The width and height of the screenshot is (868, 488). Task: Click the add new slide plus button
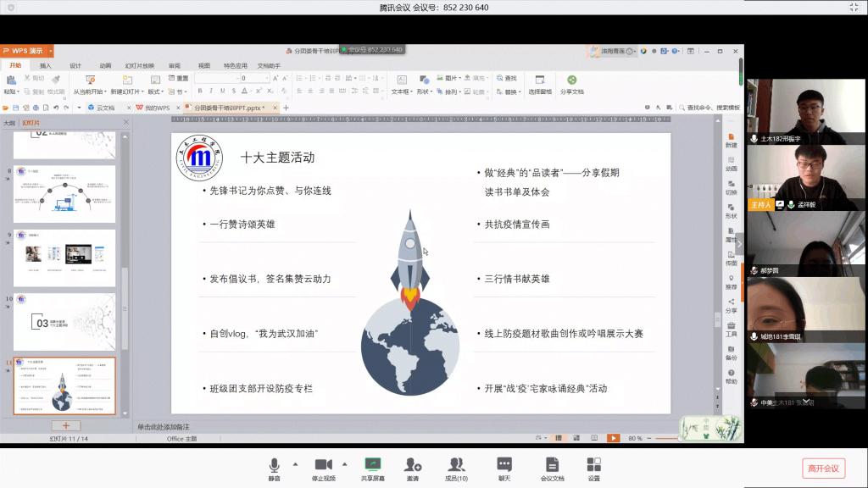(x=65, y=425)
